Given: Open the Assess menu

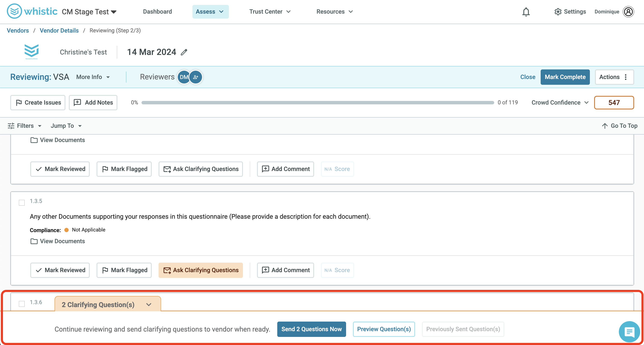Looking at the screenshot, I should 210,12.
